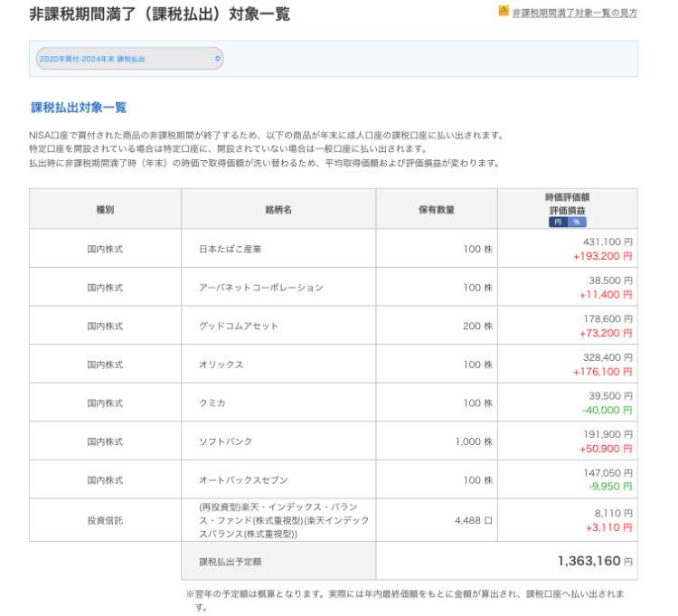The width and height of the screenshot is (678, 616).
Task: Open the 非課税期間満了対象一覧の見方 guide link
Action: pyautogui.click(x=574, y=14)
